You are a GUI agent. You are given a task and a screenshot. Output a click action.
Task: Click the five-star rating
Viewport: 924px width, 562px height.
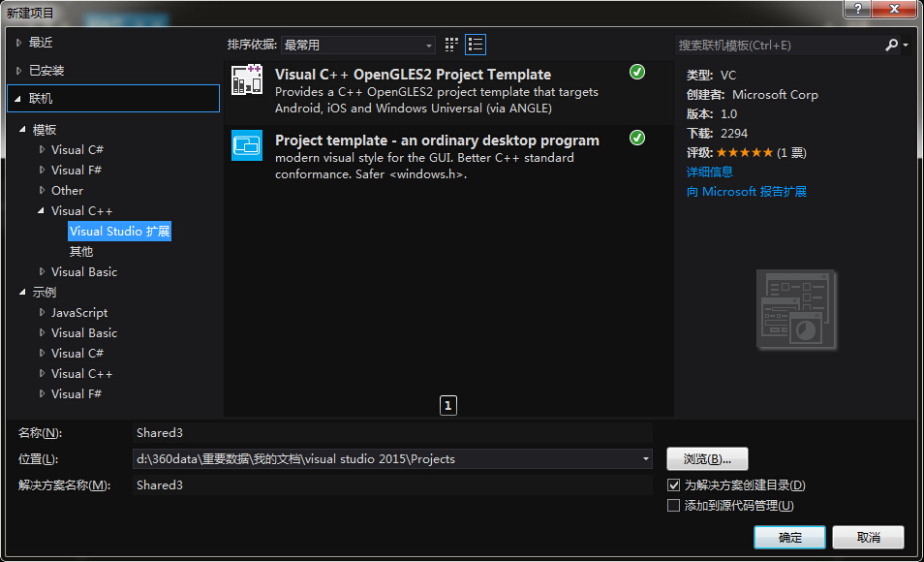745,153
